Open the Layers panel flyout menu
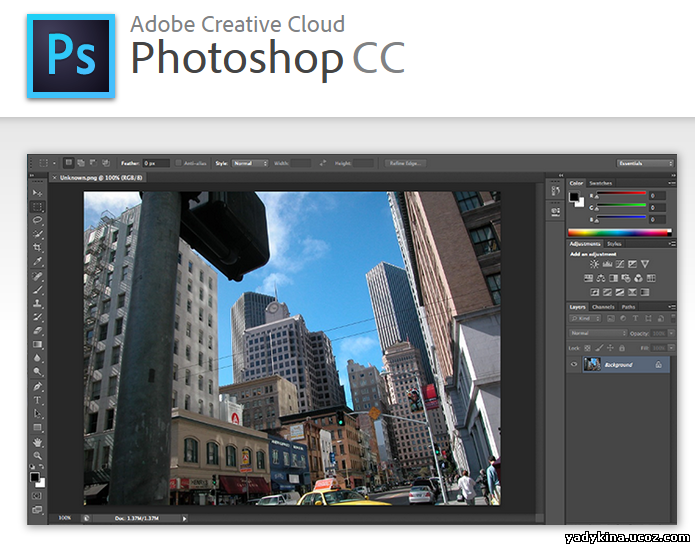Image resolution: width=695 pixels, height=547 pixels. pyautogui.click(x=672, y=306)
